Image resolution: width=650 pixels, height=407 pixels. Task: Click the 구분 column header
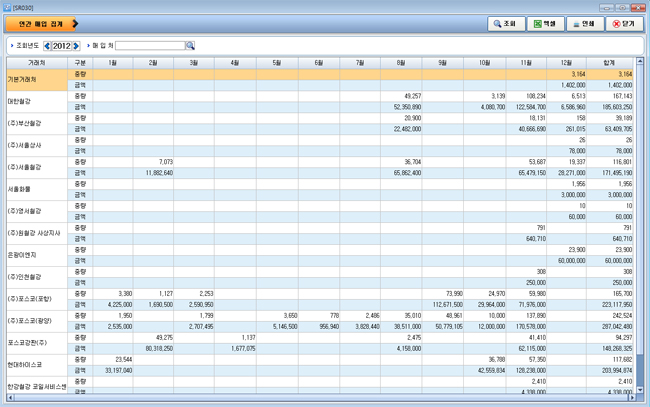pos(80,63)
